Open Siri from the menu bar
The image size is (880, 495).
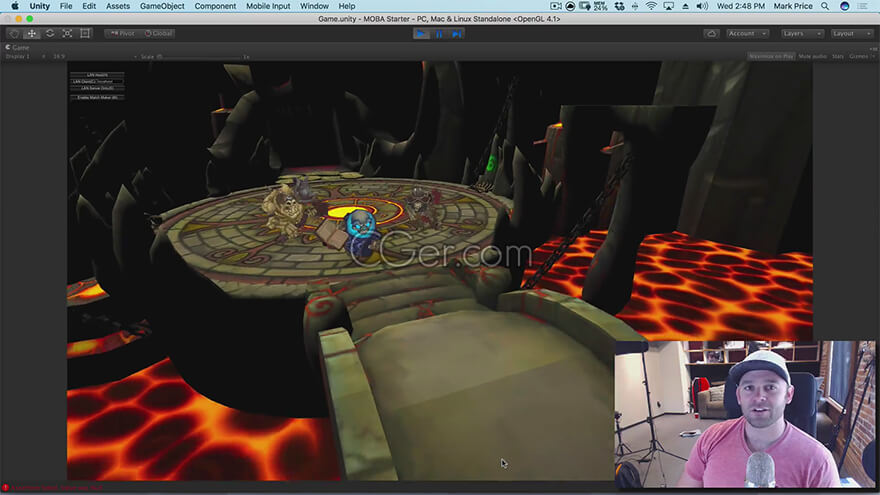(845, 6)
